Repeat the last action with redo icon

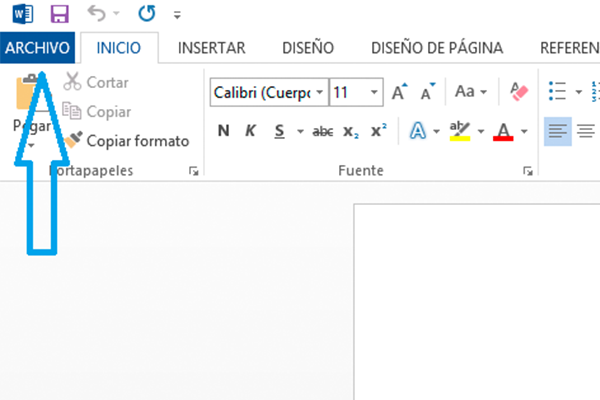point(147,14)
